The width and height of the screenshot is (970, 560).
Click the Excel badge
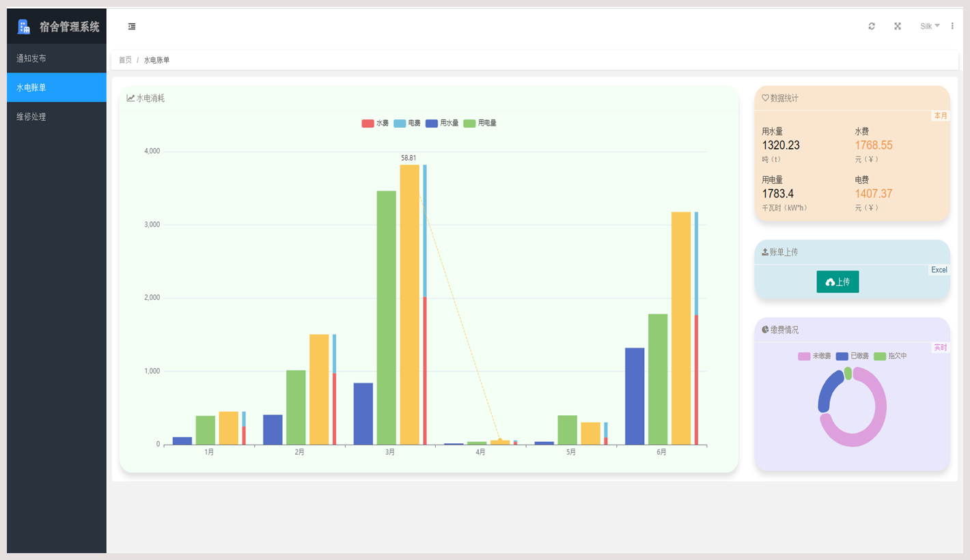tap(939, 270)
